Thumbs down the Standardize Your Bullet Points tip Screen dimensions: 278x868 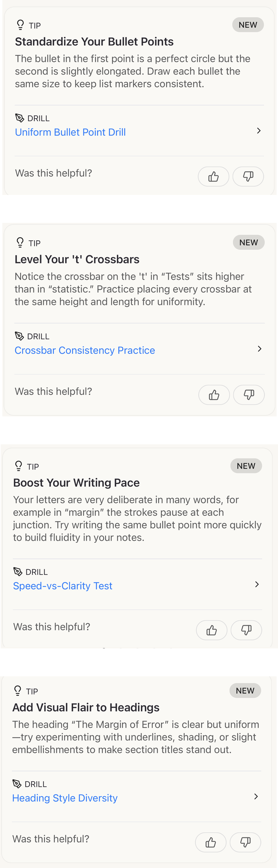[x=248, y=177]
